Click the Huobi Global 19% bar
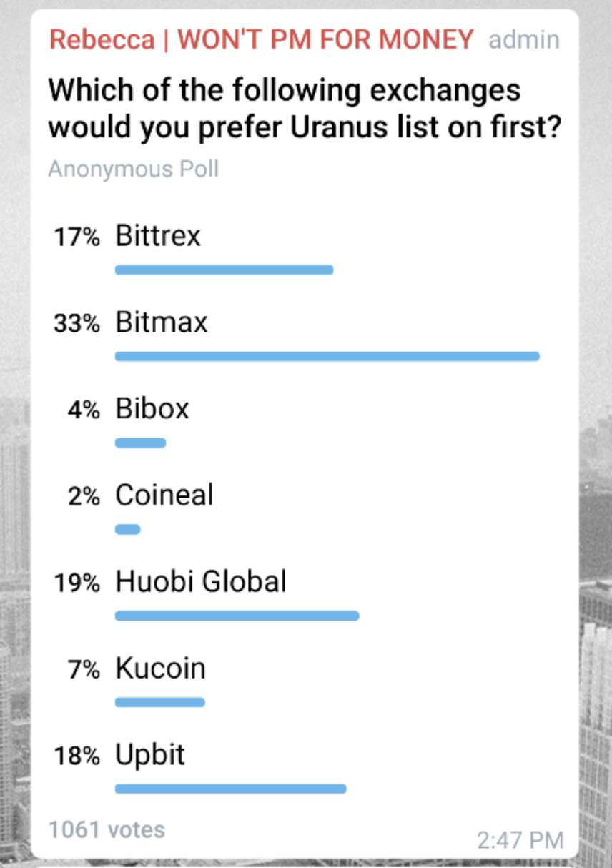 (237, 616)
